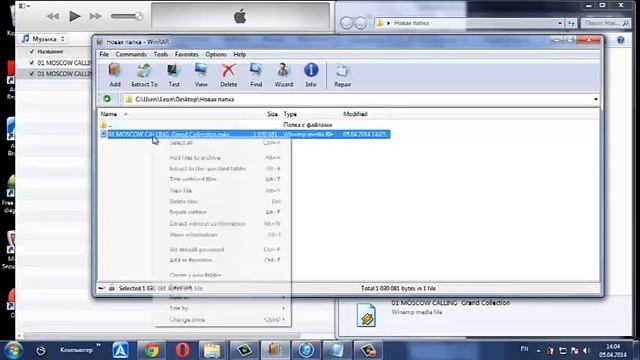
Task: Expand taskbar toolbar overflow chevron next to Компьютер
Action: pyautogui.click(x=98, y=346)
